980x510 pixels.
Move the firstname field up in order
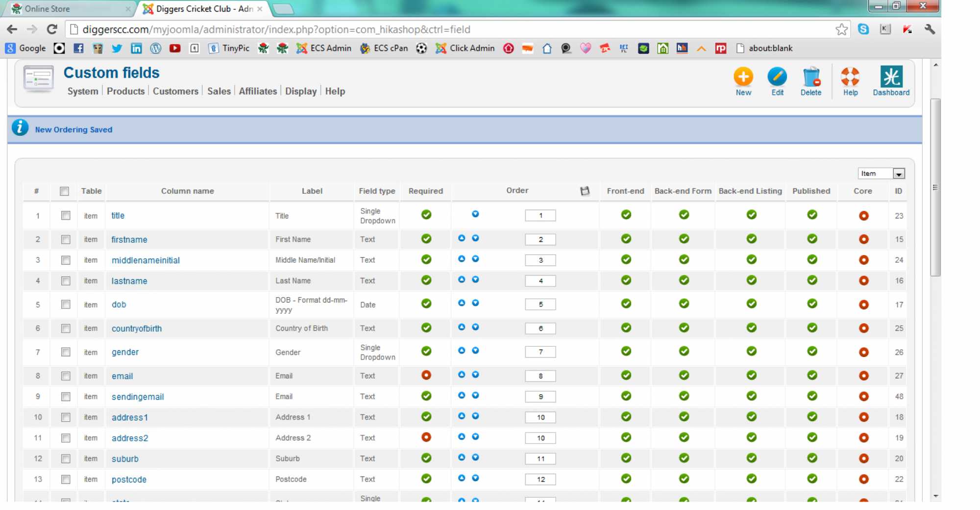(462, 238)
